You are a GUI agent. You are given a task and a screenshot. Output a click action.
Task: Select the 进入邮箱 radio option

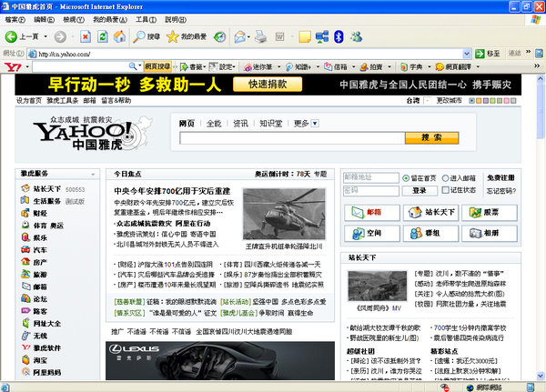445,178
